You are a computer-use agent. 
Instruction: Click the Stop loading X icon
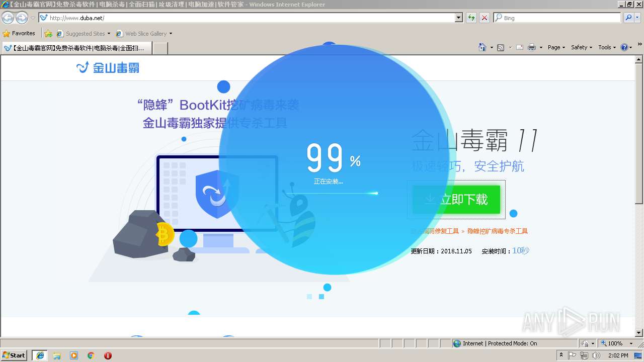[x=485, y=18]
